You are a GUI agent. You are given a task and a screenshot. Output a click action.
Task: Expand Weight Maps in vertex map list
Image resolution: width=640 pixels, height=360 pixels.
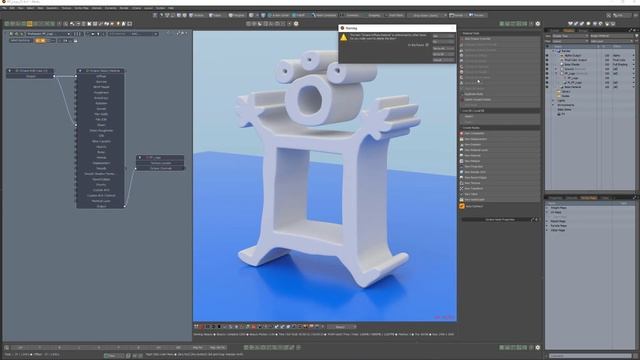(x=547, y=208)
